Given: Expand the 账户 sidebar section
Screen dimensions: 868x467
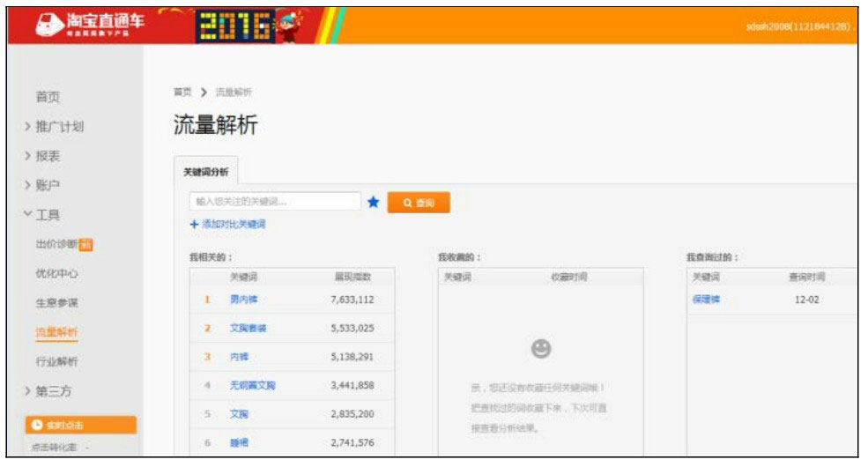Looking at the screenshot, I should [x=48, y=185].
